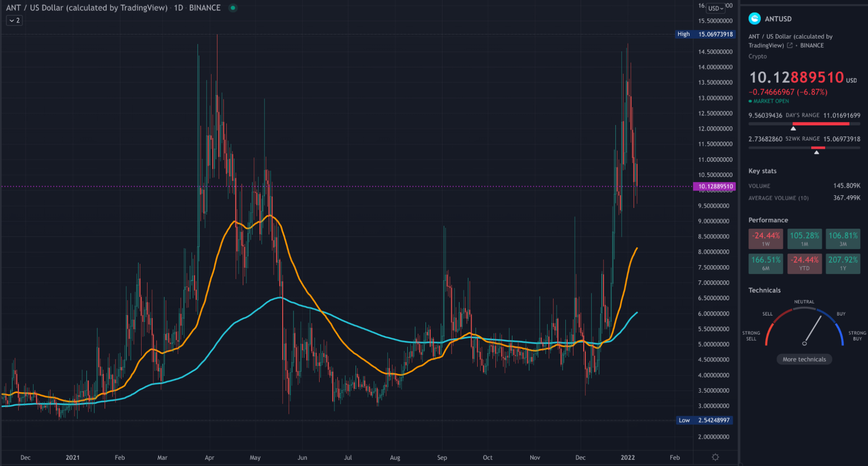Viewport: 868px width, 466px height.
Task: Select the YTD performance tile
Action: pos(804,263)
